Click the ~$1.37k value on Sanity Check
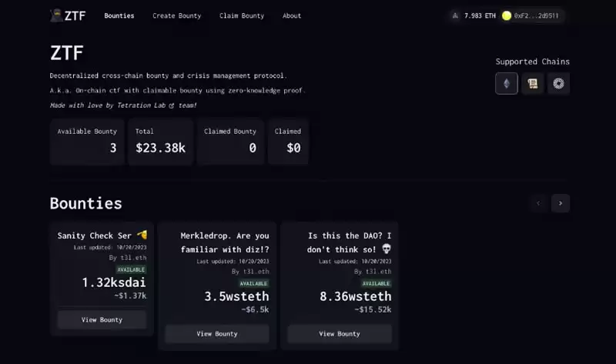Screen dimensions: 616x364 [x=130, y=296]
